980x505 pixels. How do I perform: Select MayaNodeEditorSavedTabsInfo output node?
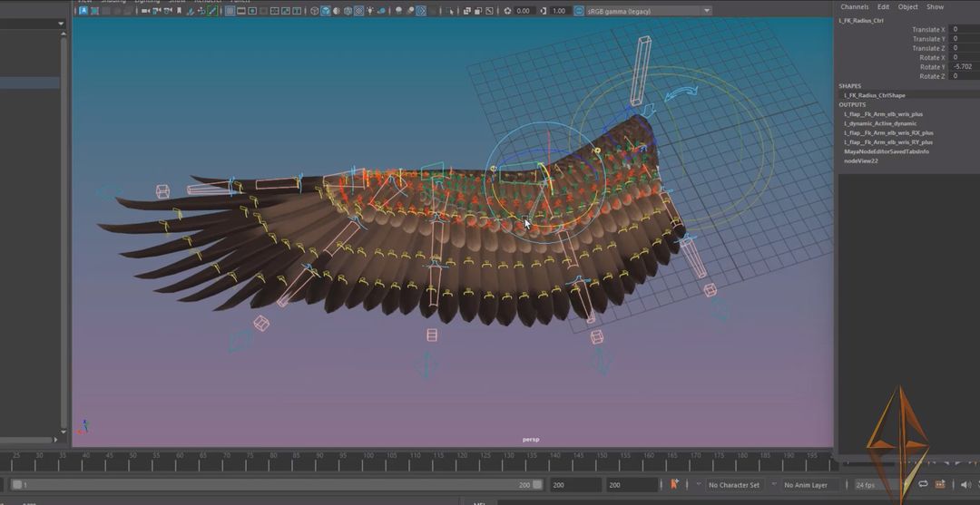tap(887, 151)
